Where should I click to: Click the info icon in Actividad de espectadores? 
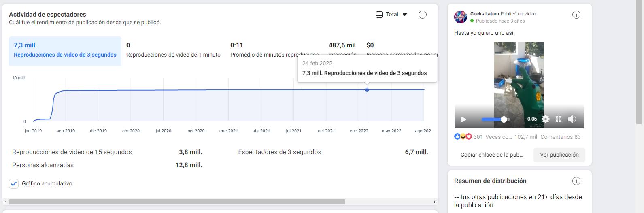coord(422,15)
